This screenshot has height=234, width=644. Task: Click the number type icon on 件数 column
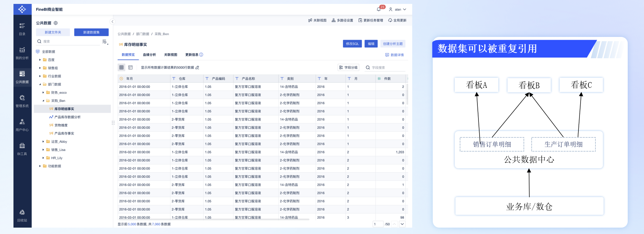[379, 78]
